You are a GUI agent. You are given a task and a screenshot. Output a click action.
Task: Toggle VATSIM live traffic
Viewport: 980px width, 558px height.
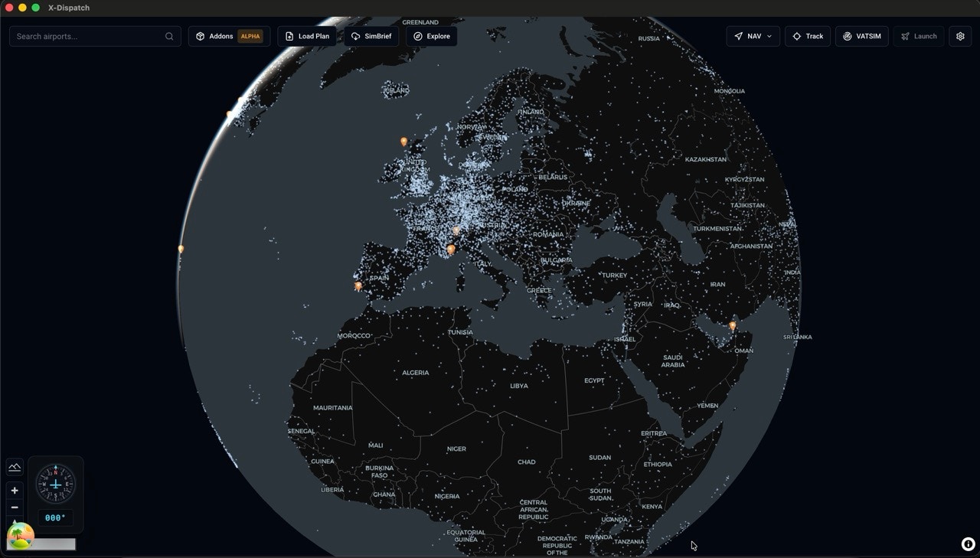click(862, 36)
